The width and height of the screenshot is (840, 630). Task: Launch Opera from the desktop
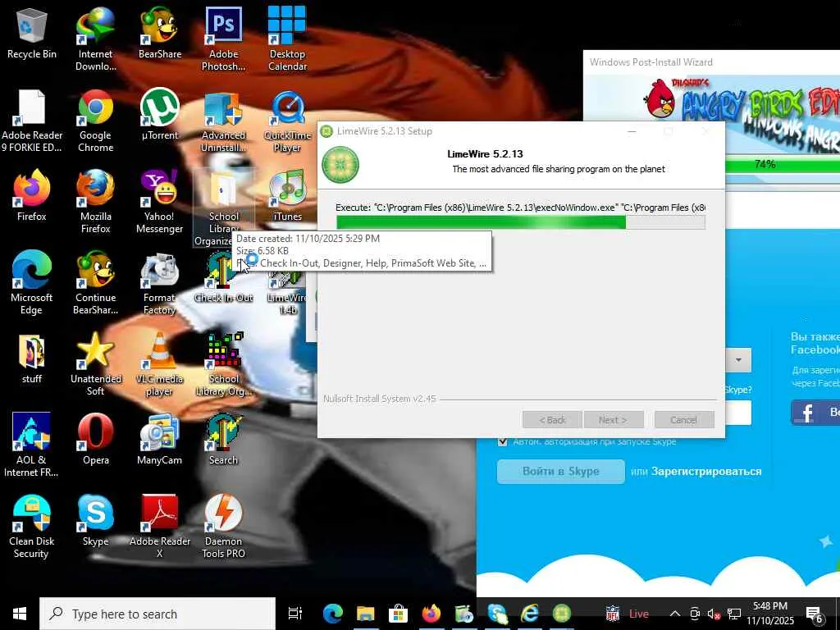(x=95, y=438)
